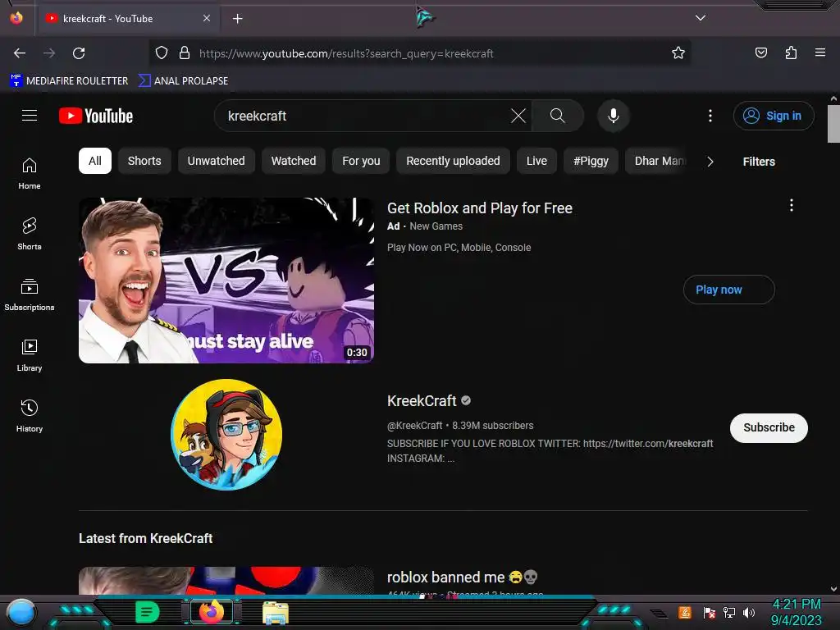The width and height of the screenshot is (840, 630).
Task: Close the kreekcraft - YouTube tab
Action: click(x=207, y=18)
